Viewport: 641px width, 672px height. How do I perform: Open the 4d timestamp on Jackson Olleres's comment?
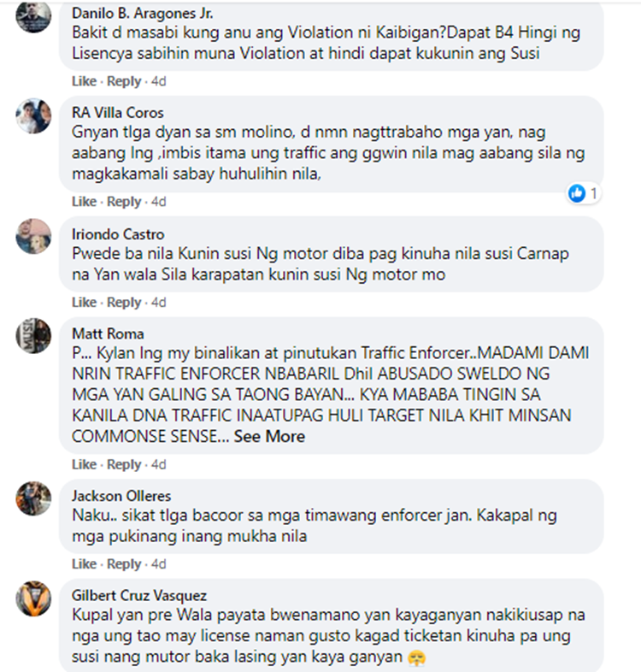(x=158, y=563)
